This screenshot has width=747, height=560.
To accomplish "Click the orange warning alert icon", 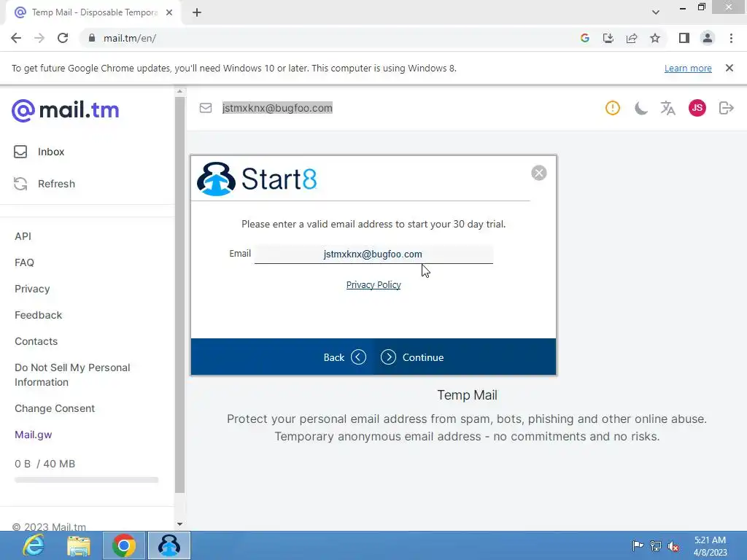I will pos(613,108).
